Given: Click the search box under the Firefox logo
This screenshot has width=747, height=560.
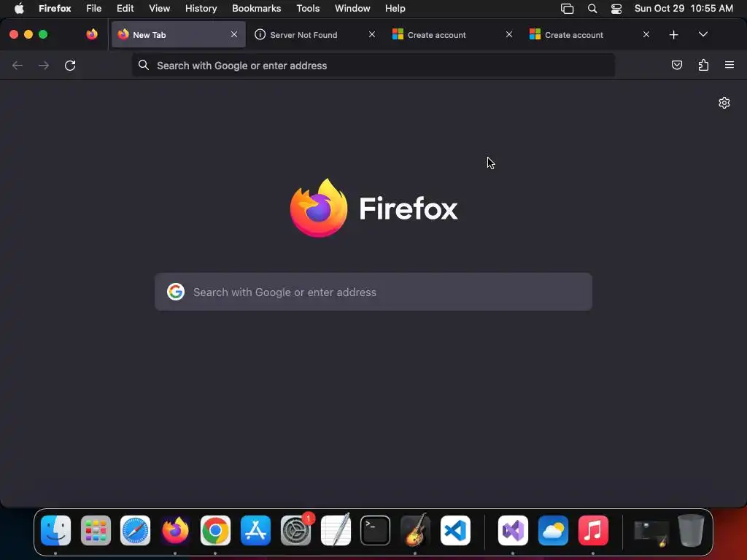Looking at the screenshot, I should pos(373,292).
